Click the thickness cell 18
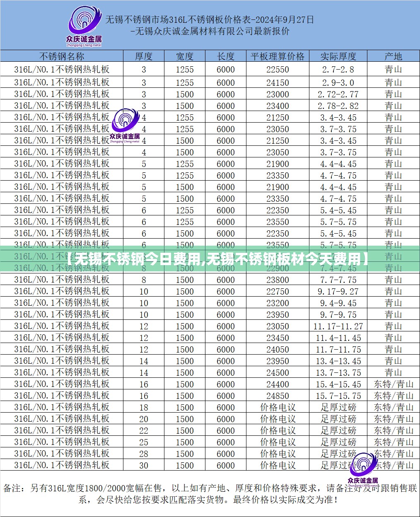 pyautogui.click(x=144, y=407)
